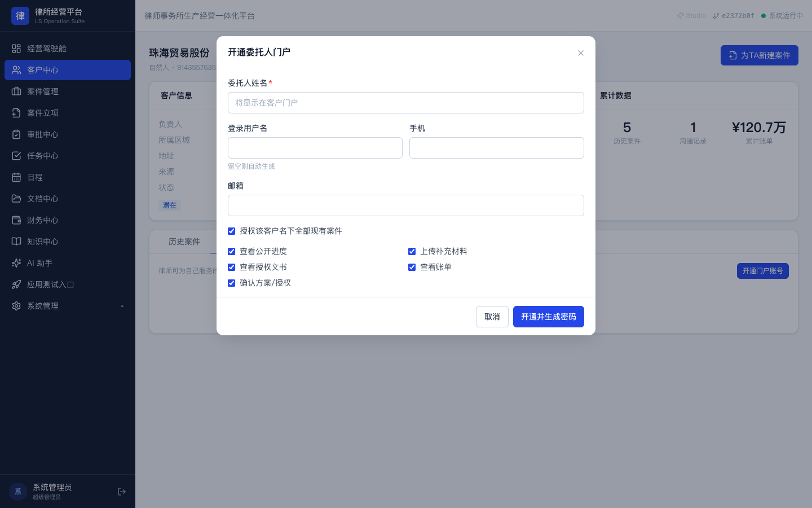The width and height of the screenshot is (812, 508).
Task: Click the 经营驾驶舱 dashboard icon
Action: point(16,49)
